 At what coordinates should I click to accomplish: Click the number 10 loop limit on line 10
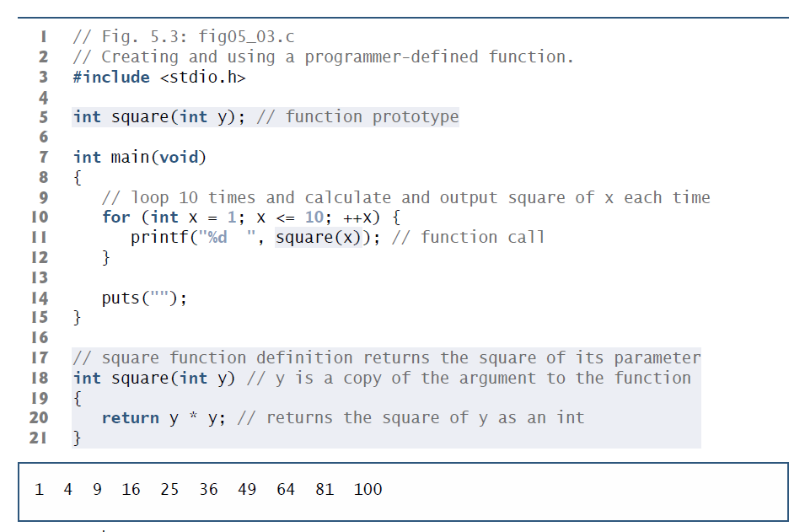point(314,218)
